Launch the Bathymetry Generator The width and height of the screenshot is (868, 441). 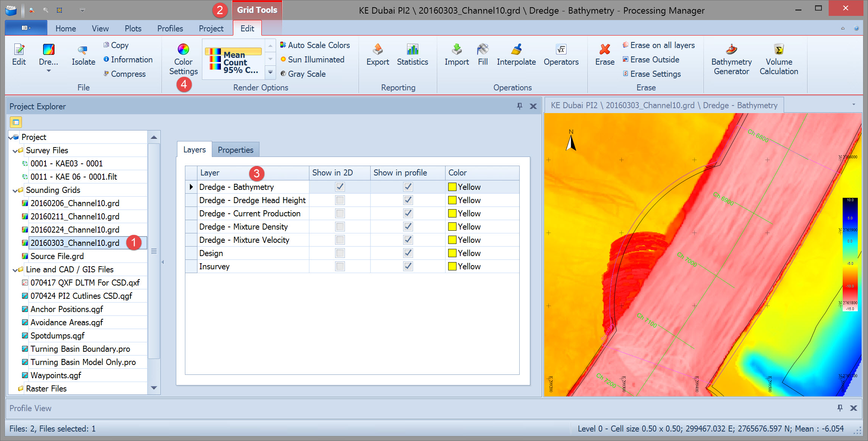tap(731, 59)
